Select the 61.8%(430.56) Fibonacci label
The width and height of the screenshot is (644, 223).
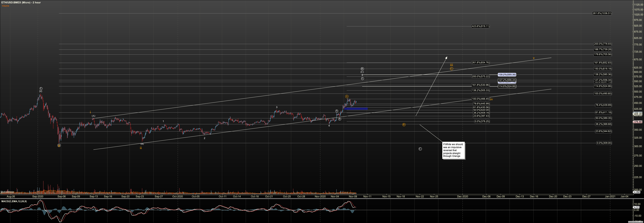point(481,107)
